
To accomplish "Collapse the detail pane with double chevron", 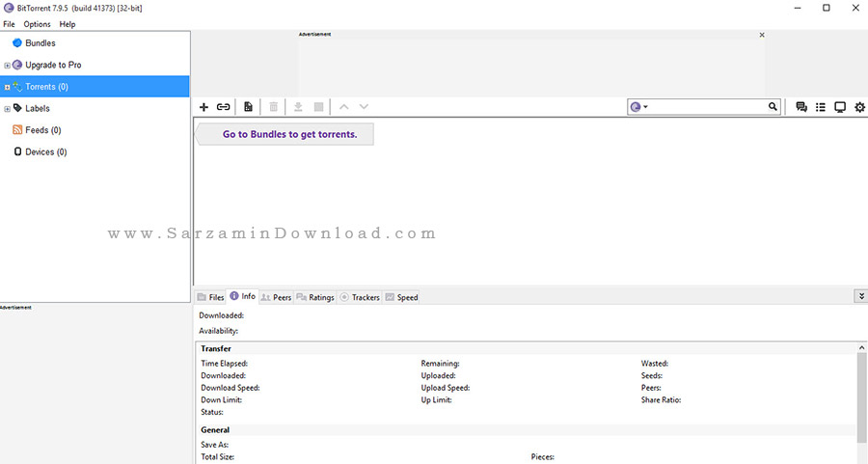I will [x=861, y=296].
